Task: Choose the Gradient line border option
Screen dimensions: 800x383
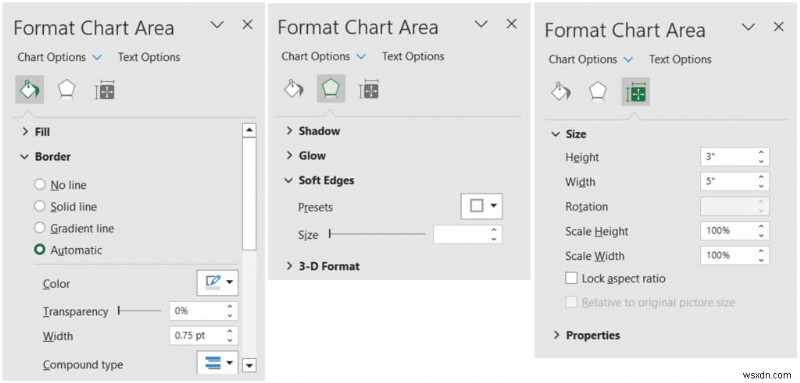Action: point(74,228)
